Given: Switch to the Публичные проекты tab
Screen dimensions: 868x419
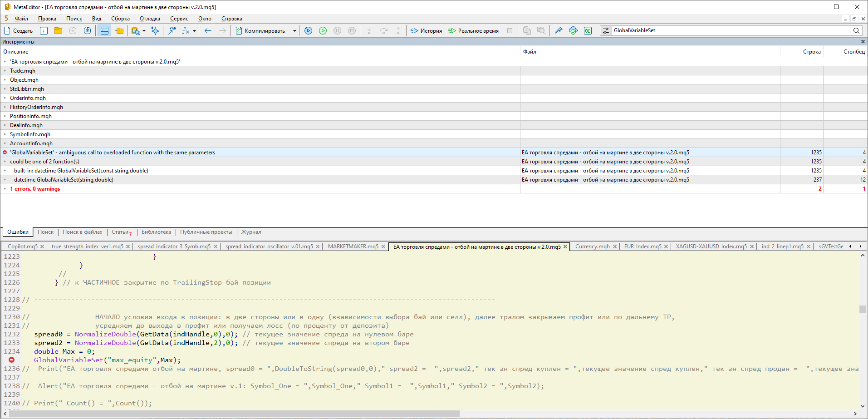Looking at the screenshot, I should (x=206, y=232).
